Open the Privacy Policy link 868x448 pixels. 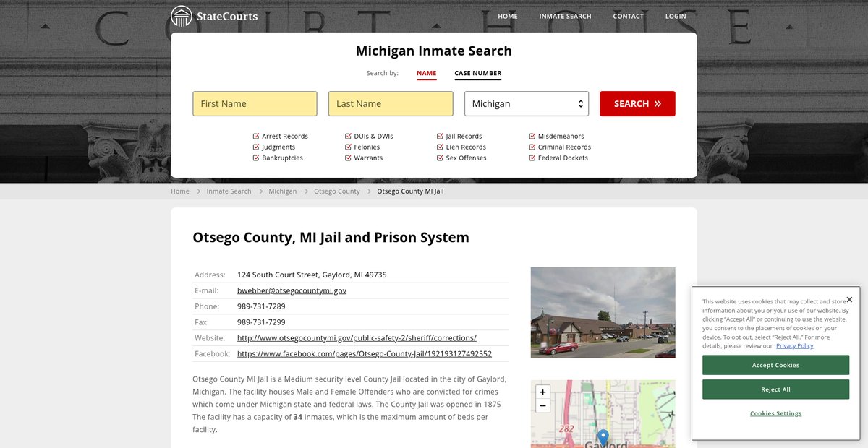[795, 345]
